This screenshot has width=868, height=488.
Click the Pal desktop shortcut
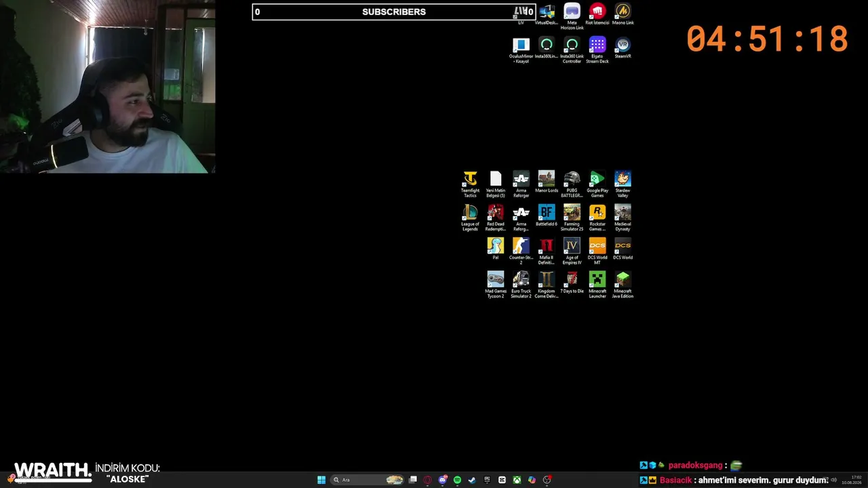pyautogui.click(x=496, y=249)
